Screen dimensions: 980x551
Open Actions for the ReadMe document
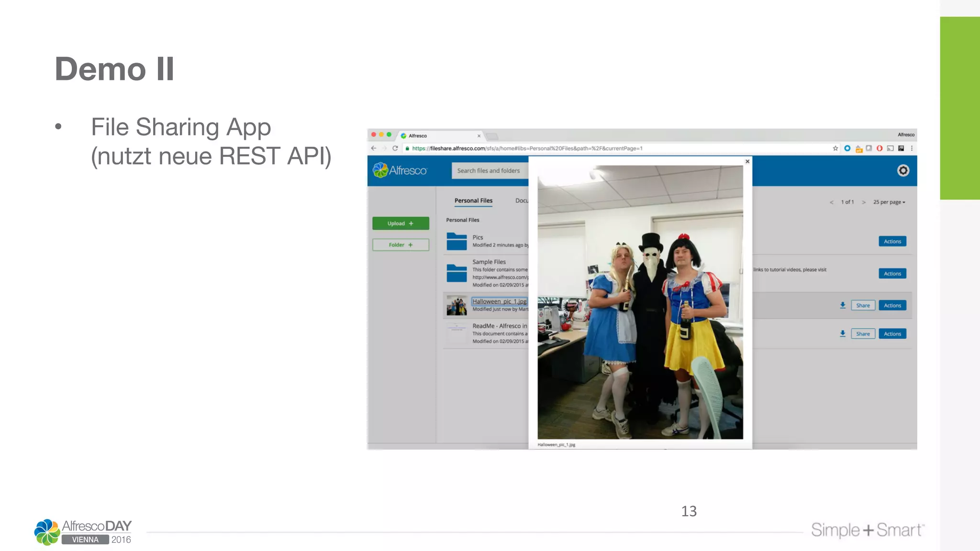(892, 334)
